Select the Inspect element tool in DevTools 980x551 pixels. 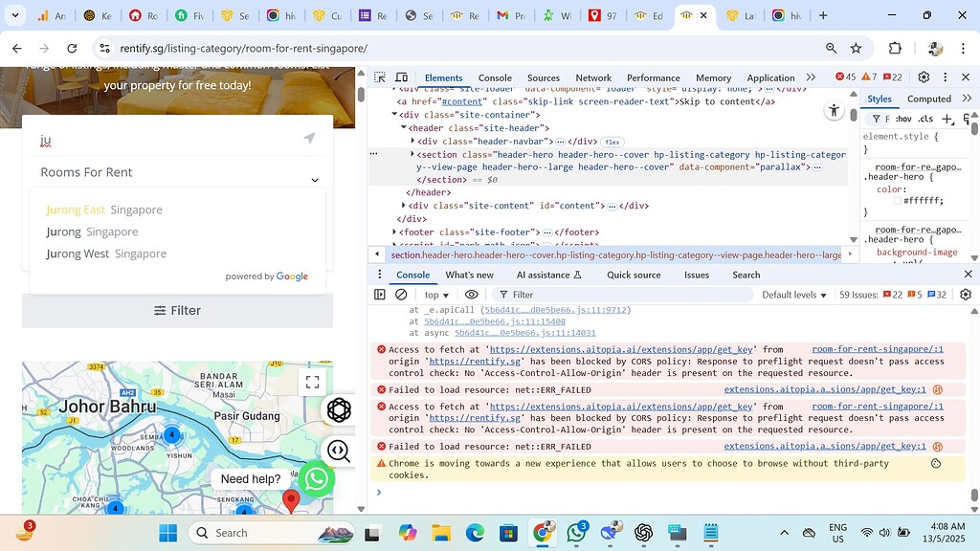click(x=379, y=77)
